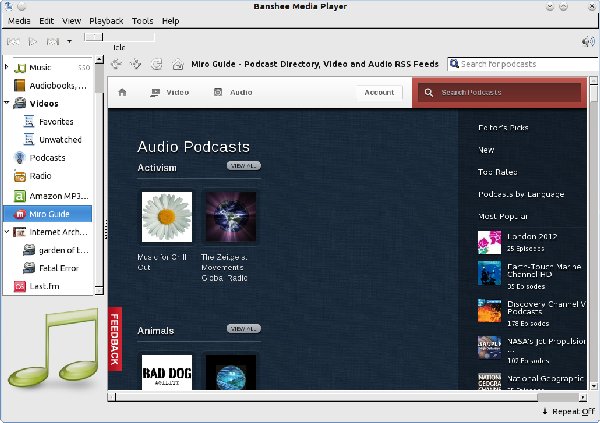Open the New link in side panel

click(486, 150)
